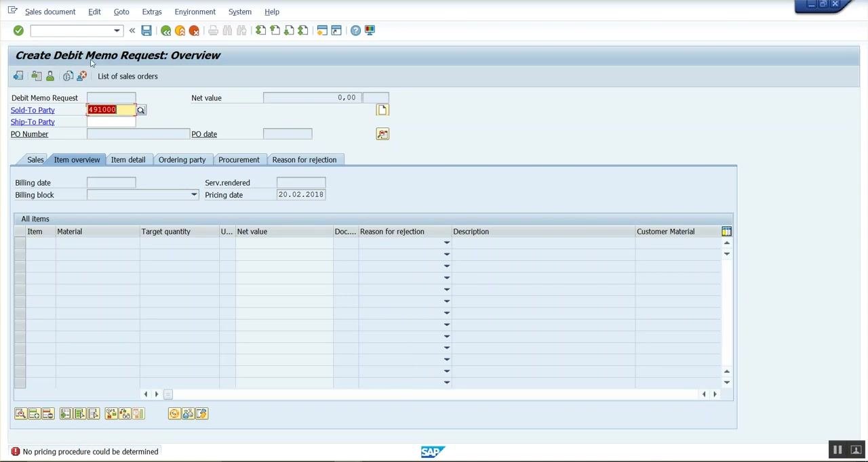Image resolution: width=868 pixels, height=462 pixels.
Task: Click the header detail icon beside PO date
Action: (382, 134)
